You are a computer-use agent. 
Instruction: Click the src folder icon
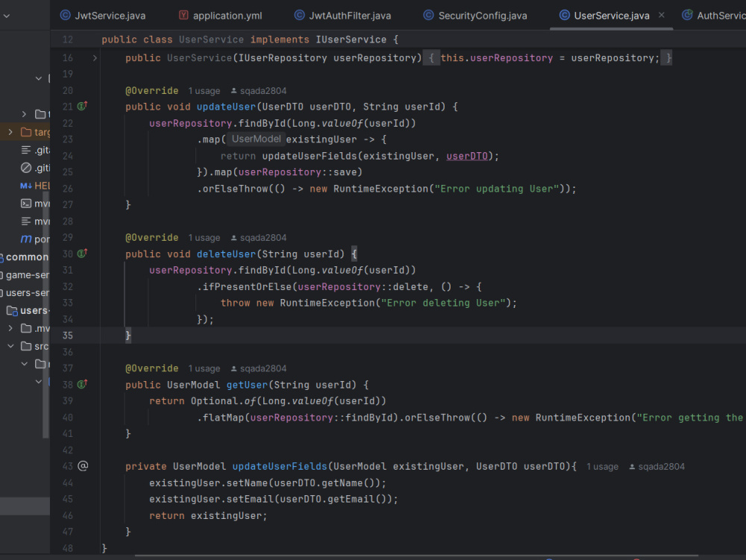(x=26, y=346)
